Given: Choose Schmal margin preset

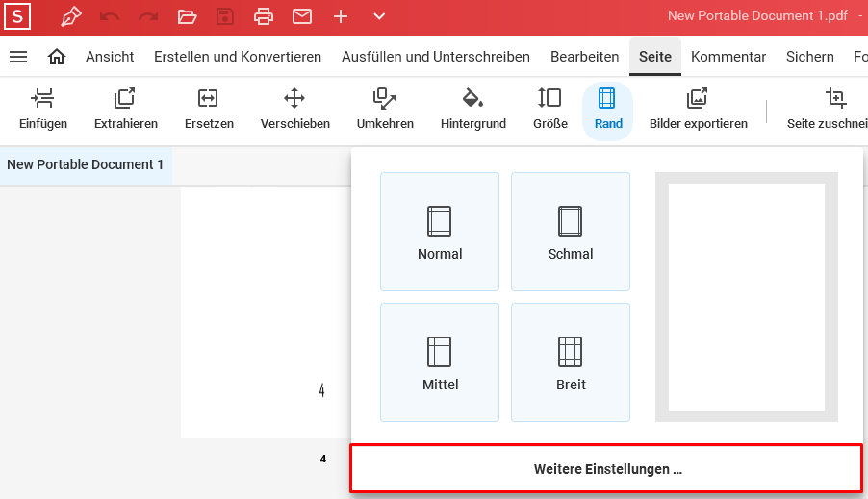Looking at the screenshot, I should coord(571,232).
